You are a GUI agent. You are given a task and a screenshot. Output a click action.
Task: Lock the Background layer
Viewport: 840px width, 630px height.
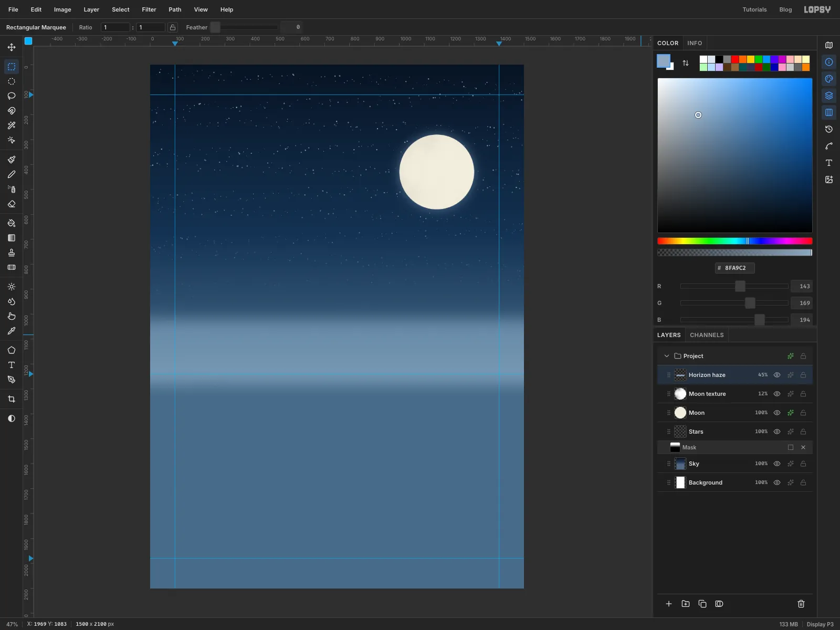tap(803, 482)
